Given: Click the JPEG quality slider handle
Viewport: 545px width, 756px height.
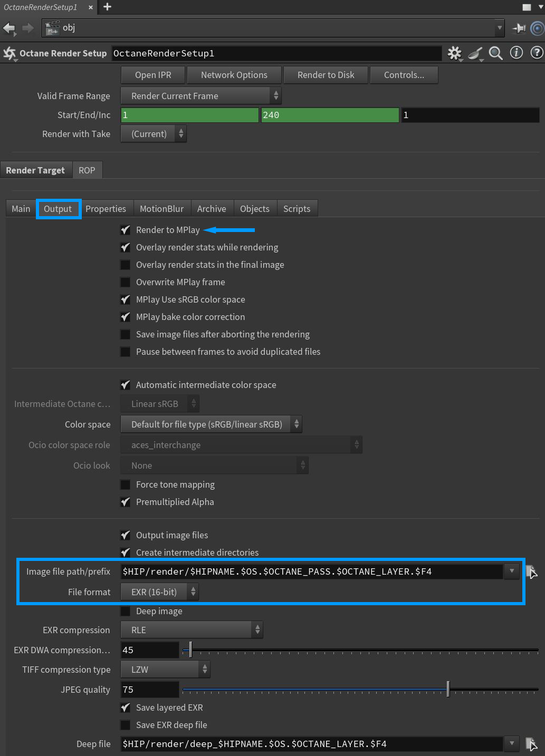Looking at the screenshot, I should pos(448,689).
